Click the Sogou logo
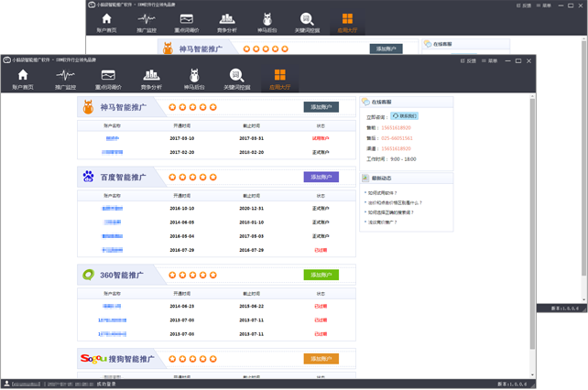The image size is (588, 390). point(93,359)
